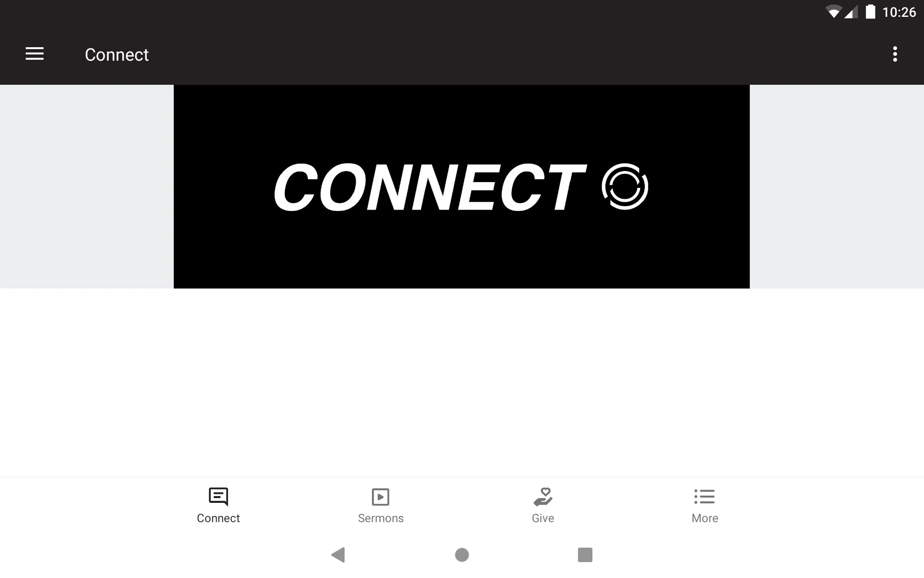Toggle visibility of the Give section
The image size is (924, 578).
pos(543,504)
